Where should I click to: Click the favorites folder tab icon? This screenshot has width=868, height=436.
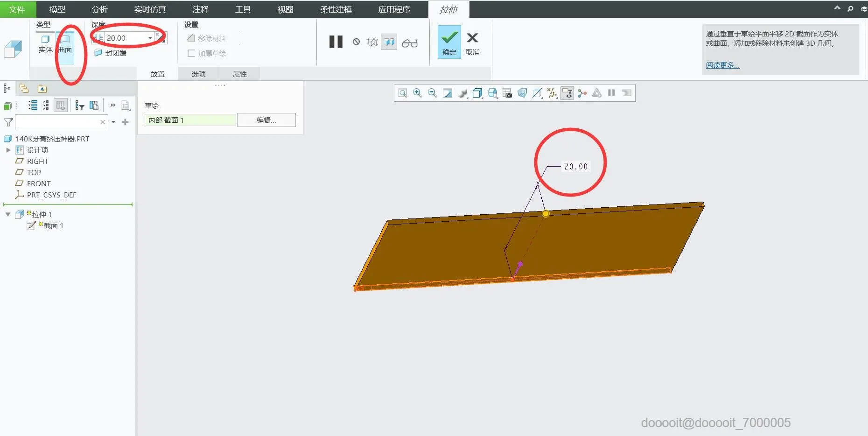(42, 89)
